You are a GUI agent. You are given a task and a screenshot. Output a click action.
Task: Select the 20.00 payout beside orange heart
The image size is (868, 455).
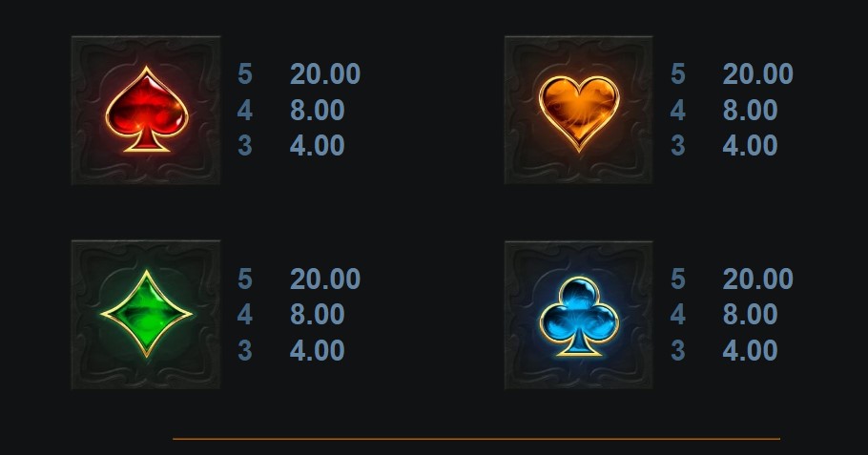(x=758, y=73)
